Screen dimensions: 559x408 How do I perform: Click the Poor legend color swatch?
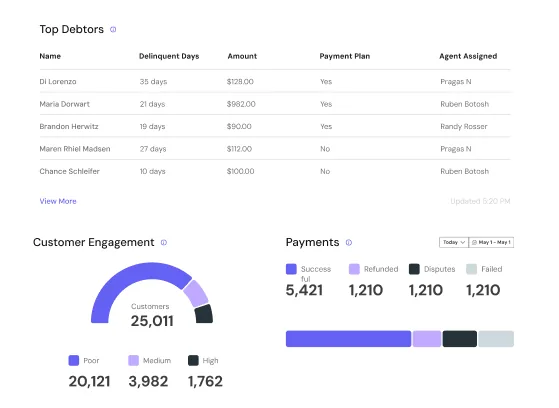click(74, 361)
